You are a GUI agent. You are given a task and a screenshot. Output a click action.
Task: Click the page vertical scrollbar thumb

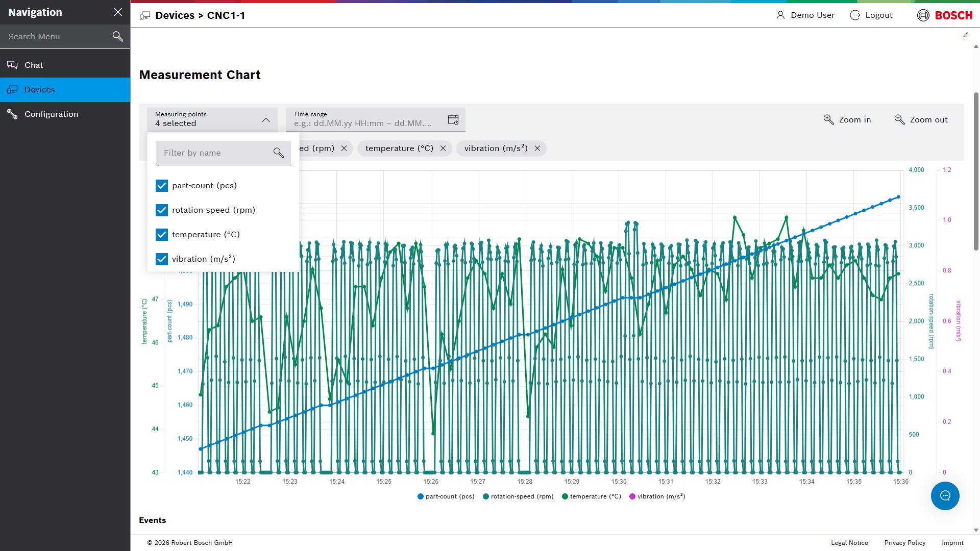coord(976,171)
